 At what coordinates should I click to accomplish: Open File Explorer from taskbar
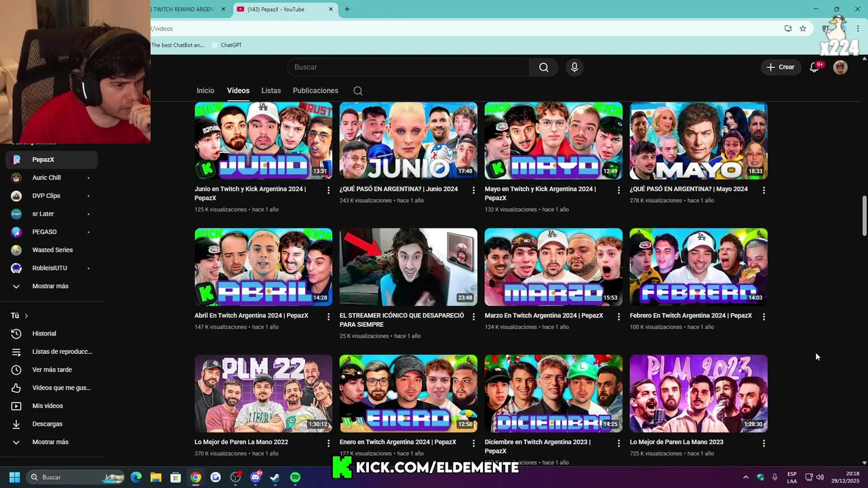[155, 477]
